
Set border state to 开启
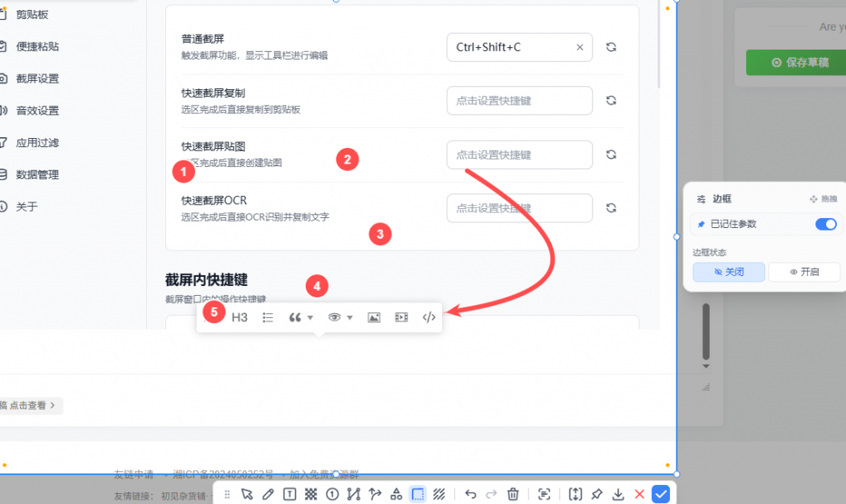(804, 272)
